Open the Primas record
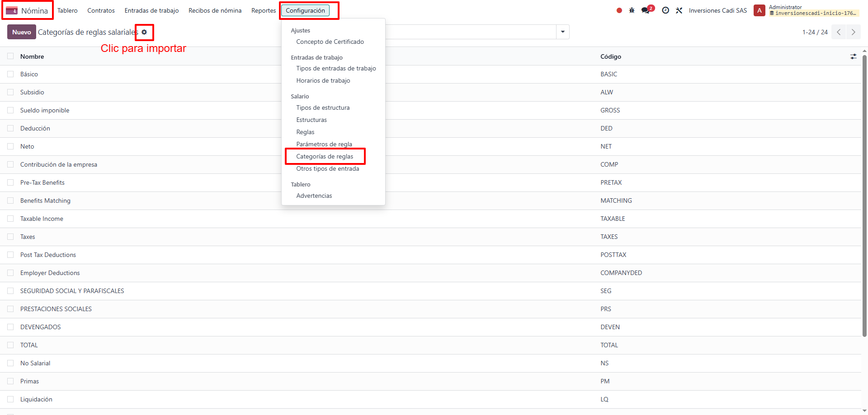The height and width of the screenshot is (415, 868). pyautogui.click(x=29, y=381)
